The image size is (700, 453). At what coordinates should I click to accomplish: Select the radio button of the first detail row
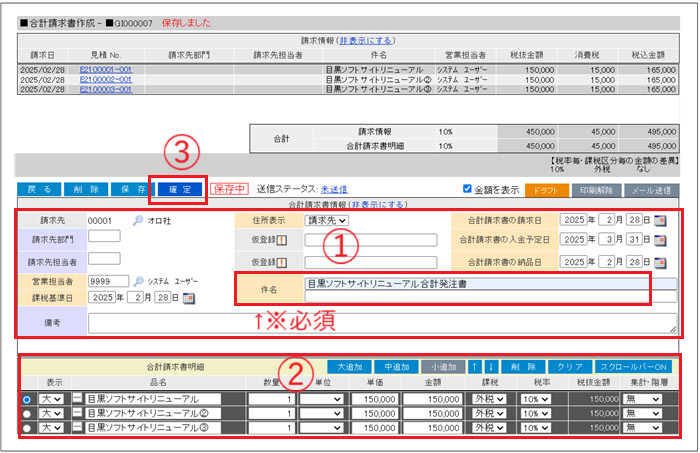tap(27, 399)
